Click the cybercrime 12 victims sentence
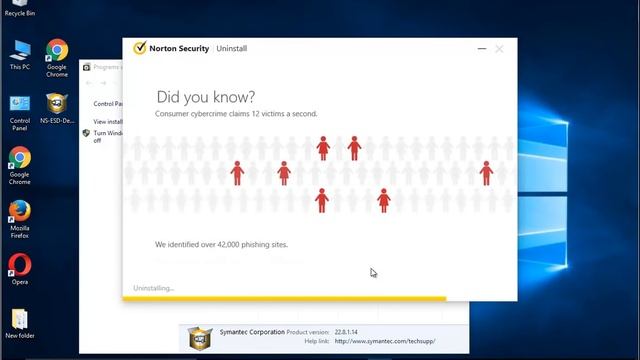Viewport: 640px width, 360px height. point(236,114)
